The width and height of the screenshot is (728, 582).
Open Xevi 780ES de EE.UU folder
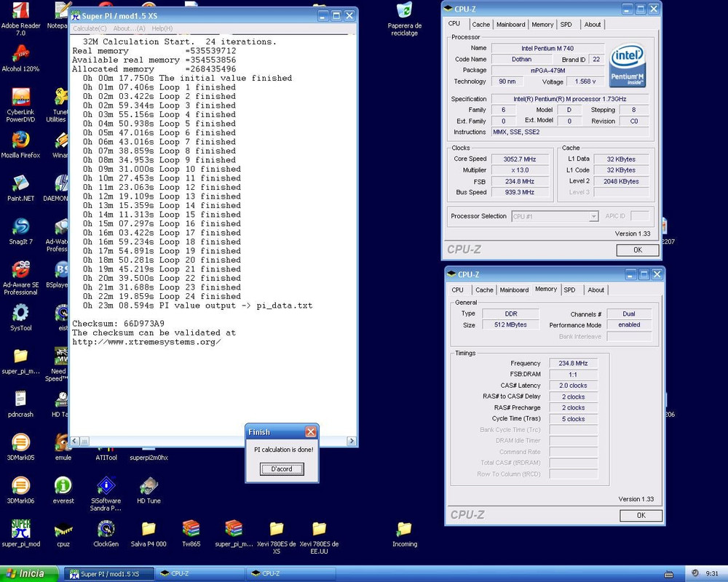click(x=319, y=537)
